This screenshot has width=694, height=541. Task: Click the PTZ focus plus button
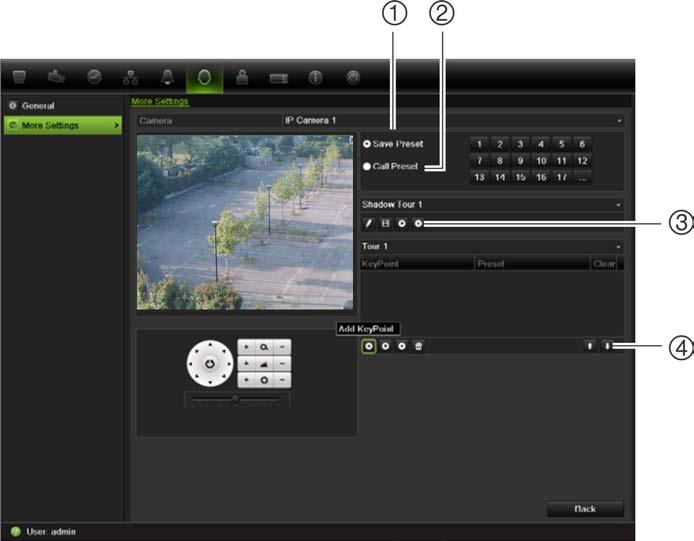[247, 363]
